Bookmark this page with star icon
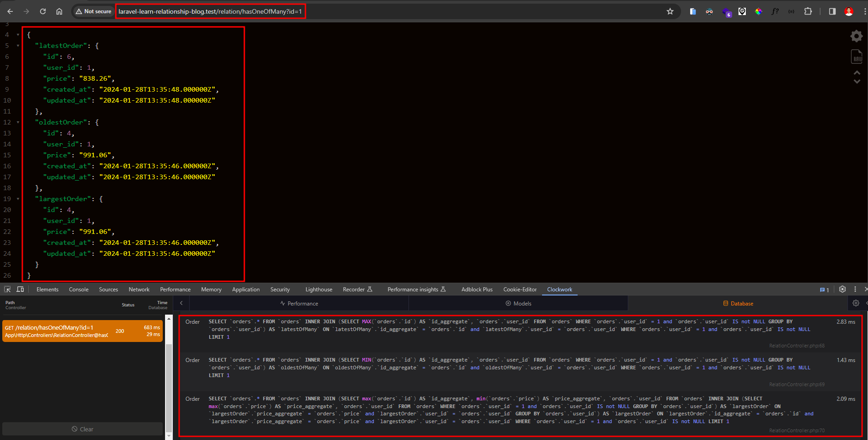The width and height of the screenshot is (868, 440). tap(670, 11)
